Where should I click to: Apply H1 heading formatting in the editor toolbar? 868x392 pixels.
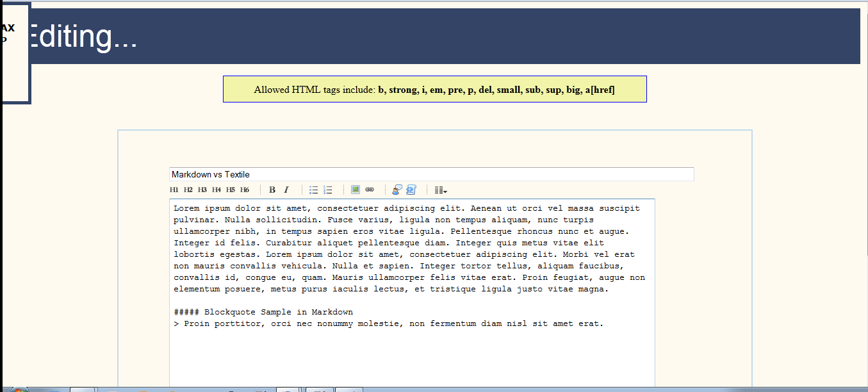[173, 190]
